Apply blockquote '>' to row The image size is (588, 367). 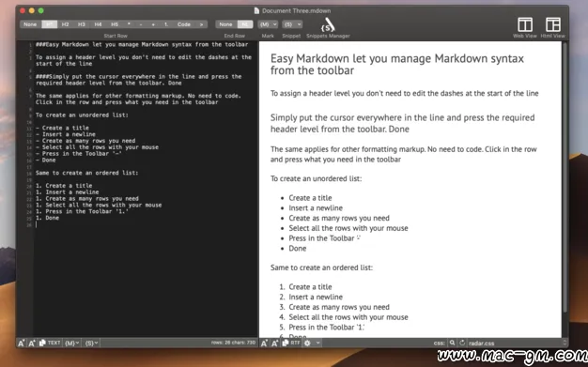click(x=201, y=24)
